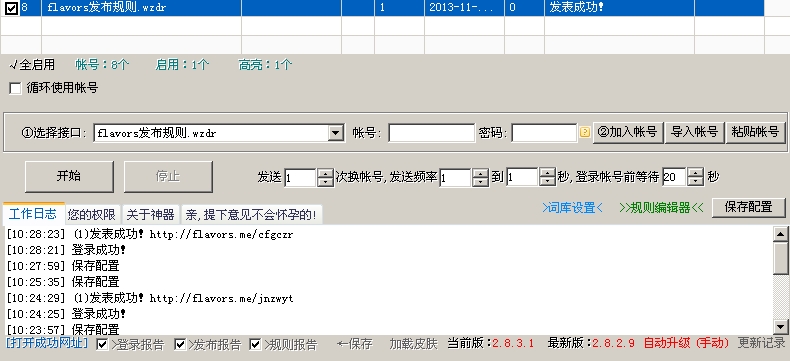Decrease 发送 count spinner down arrow
The width and height of the screenshot is (790, 361).
coord(326,181)
